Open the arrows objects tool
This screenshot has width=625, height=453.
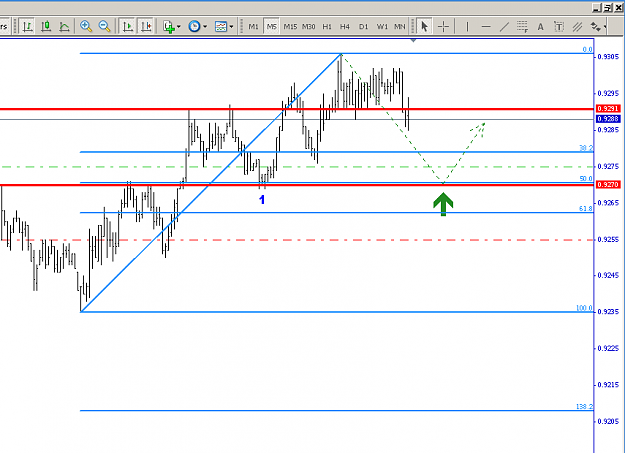(x=595, y=26)
